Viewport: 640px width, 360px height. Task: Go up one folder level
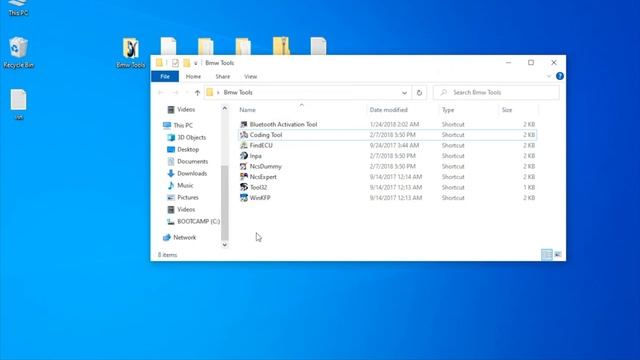coord(197,93)
